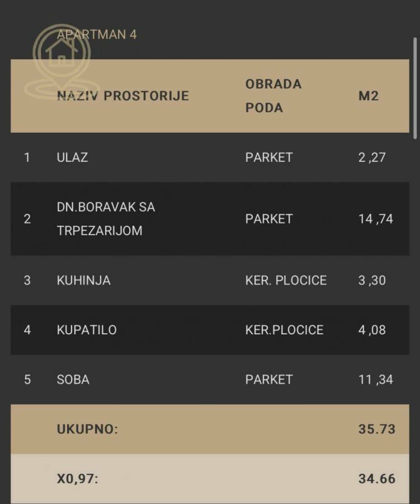Click the vertical scrollbar thumb
Screen dimensions: 420x504
coord(415,88)
